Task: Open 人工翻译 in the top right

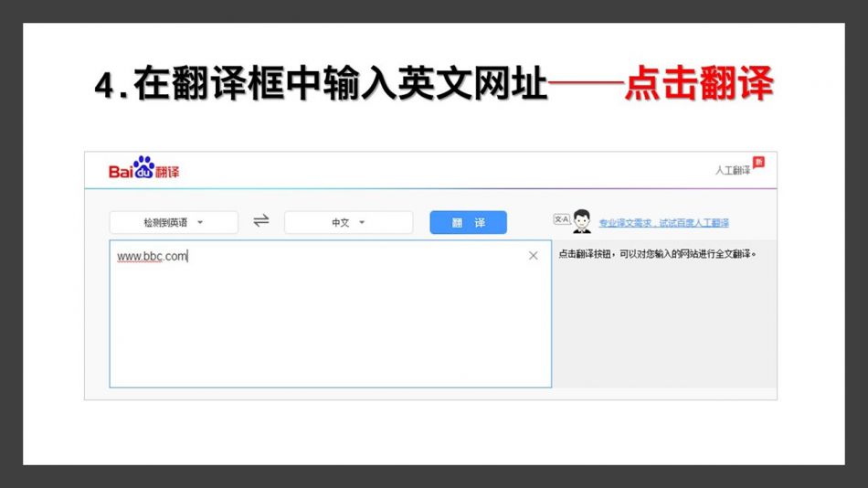Action: pyautogui.click(x=732, y=171)
